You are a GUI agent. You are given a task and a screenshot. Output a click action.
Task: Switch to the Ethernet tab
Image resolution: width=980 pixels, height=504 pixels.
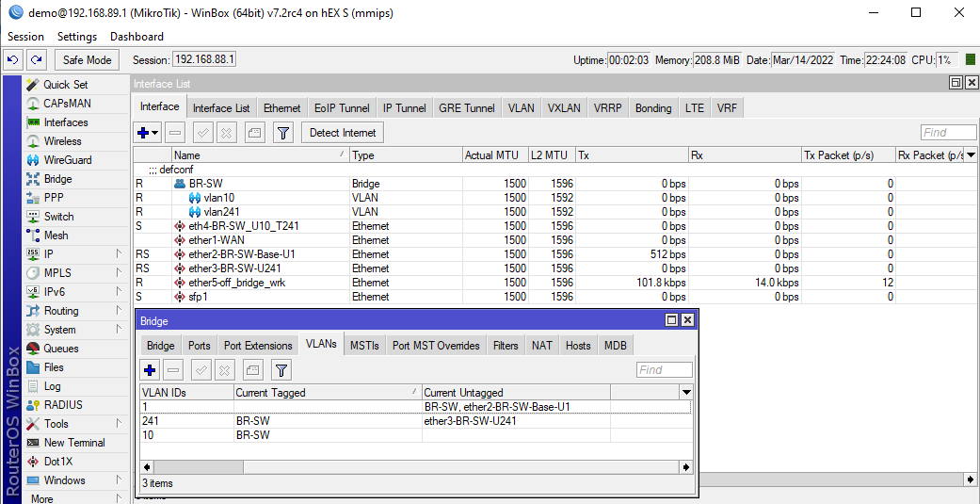[281, 108]
